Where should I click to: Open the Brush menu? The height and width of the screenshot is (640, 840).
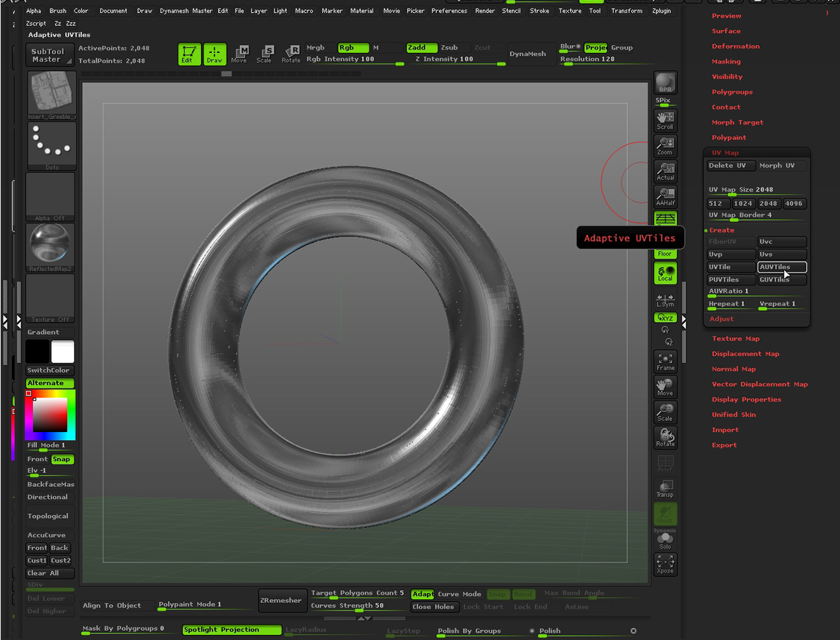point(58,11)
